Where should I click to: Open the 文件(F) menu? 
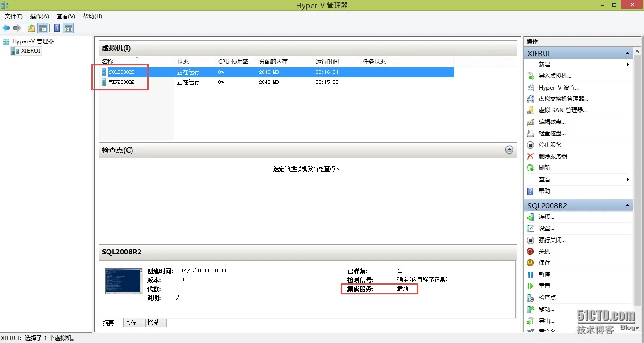point(14,16)
